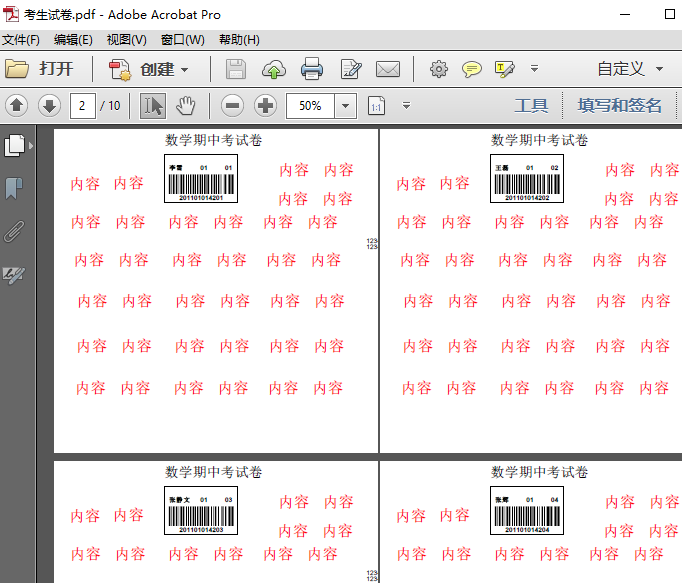Save the document with the floppy disk icon
The width and height of the screenshot is (682, 583).
tap(236, 69)
